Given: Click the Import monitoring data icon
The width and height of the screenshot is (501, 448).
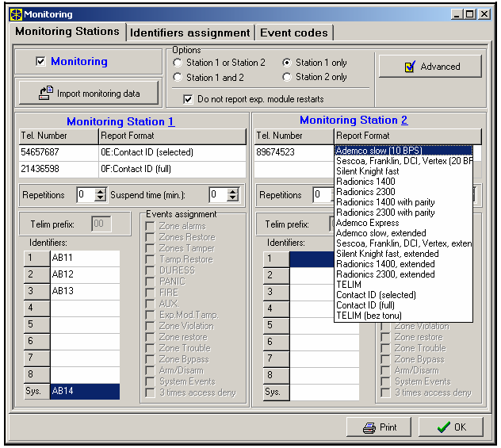Looking at the screenshot, I should tap(46, 93).
